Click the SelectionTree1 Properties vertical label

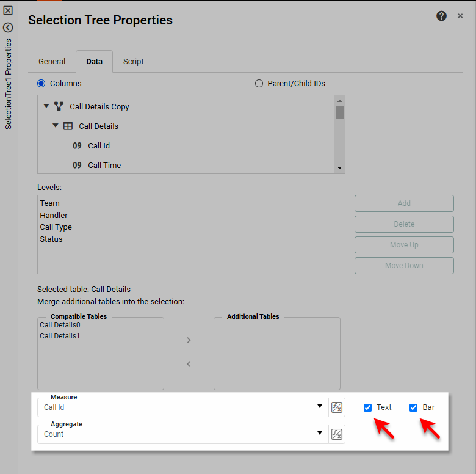[9, 84]
